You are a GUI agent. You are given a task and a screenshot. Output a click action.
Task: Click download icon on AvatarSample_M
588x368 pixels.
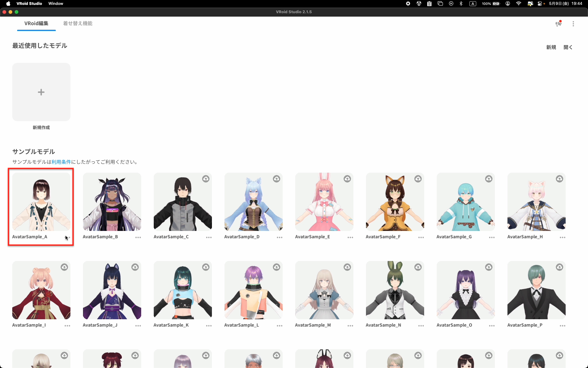[347, 267]
